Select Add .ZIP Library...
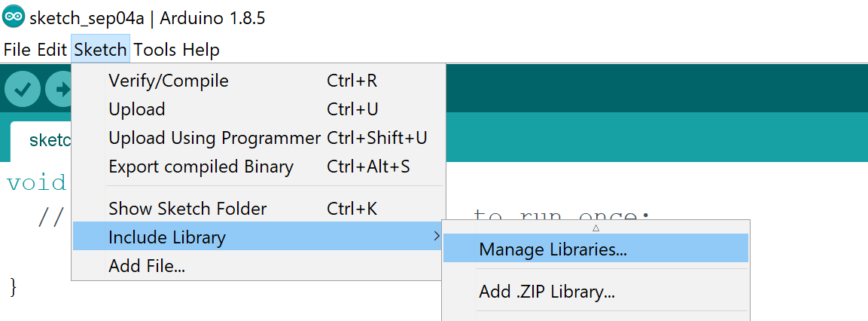The width and height of the screenshot is (868, 321). click(595, 291)
